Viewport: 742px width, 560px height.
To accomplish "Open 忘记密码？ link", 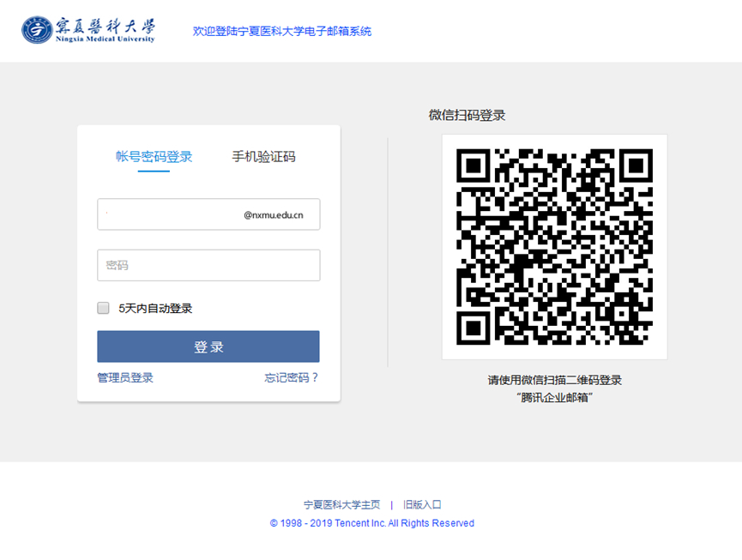I will click(x=291, y=377).
